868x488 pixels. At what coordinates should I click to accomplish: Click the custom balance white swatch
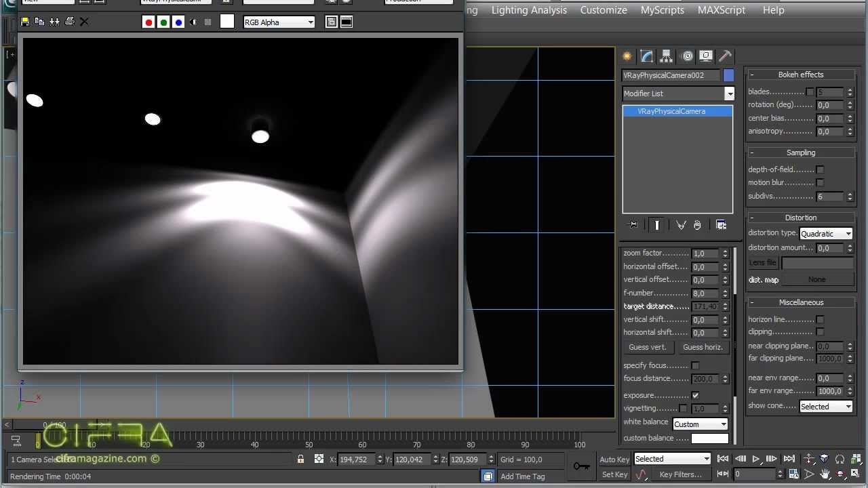pos(709,439)
